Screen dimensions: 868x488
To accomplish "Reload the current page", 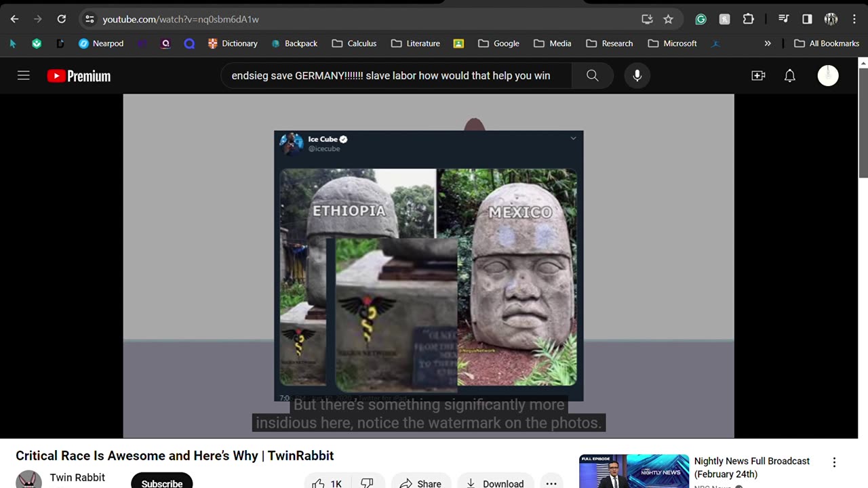I will pyautogui.click(x=62, y=19).
